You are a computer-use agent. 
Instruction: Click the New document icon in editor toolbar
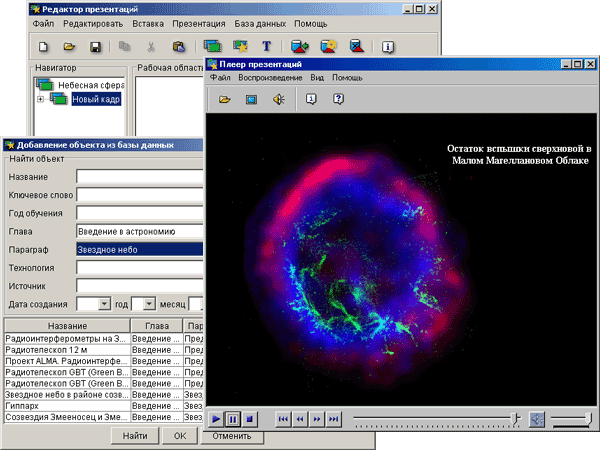pyautogui.click(x=43, y=46)
